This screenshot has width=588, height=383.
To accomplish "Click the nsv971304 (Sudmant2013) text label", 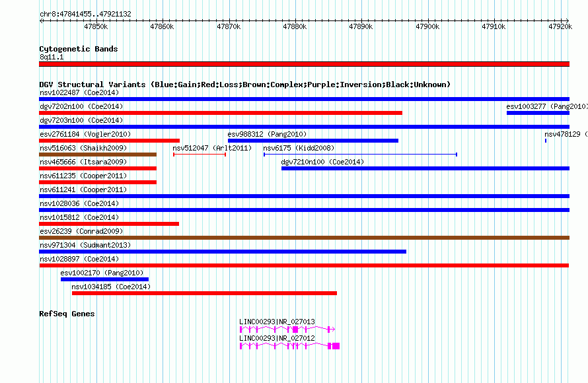I will coord(85,245).
